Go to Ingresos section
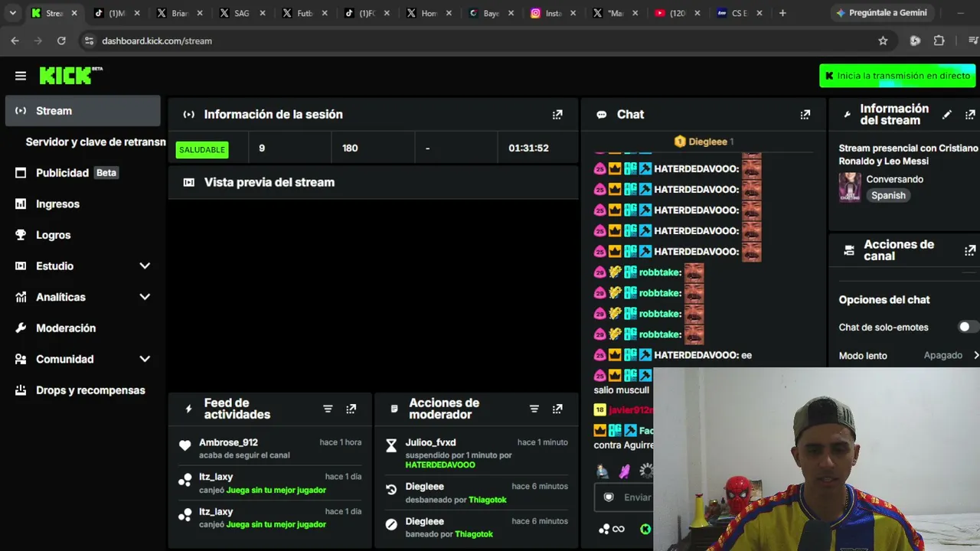Screen dimensions: 980x551 point(83,204)
